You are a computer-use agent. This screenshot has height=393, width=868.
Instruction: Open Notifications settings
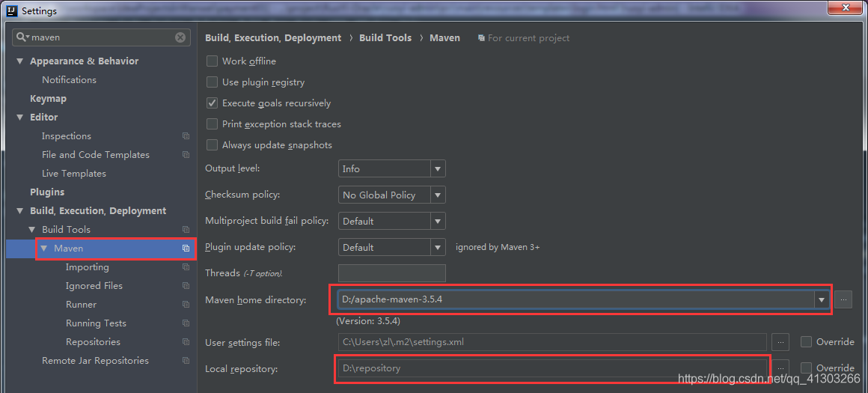[69, 79]
